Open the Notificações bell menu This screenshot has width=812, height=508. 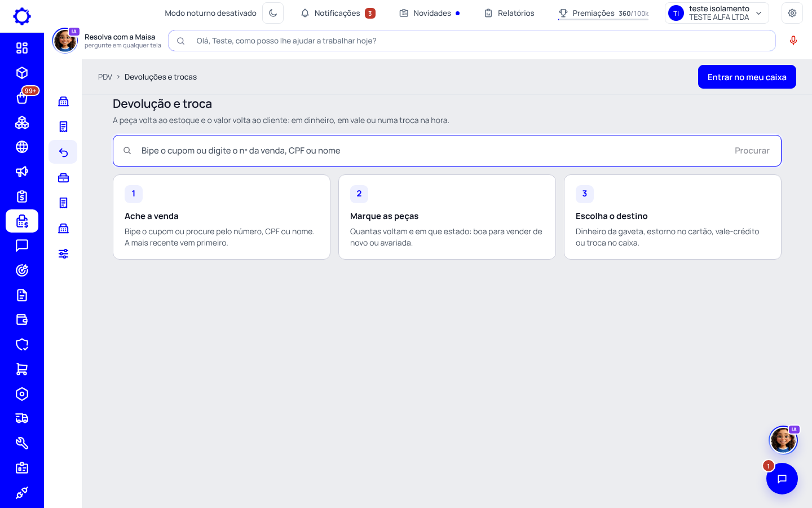pyautogui.click(x=338, y=13)
